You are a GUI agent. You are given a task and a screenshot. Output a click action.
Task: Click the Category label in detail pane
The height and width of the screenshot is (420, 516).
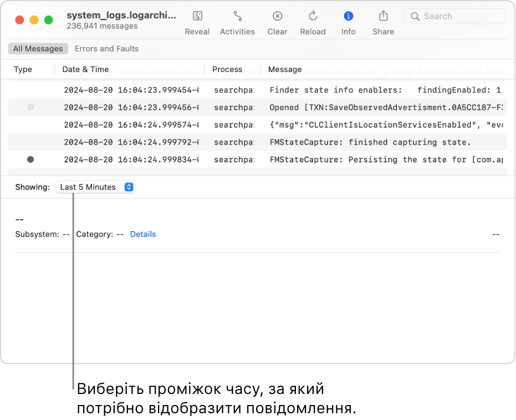point(94,234)
